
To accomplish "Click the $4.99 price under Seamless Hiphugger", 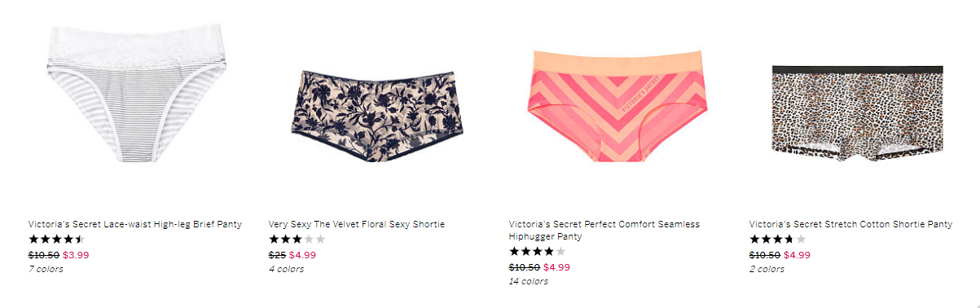I will coord(556,267).
